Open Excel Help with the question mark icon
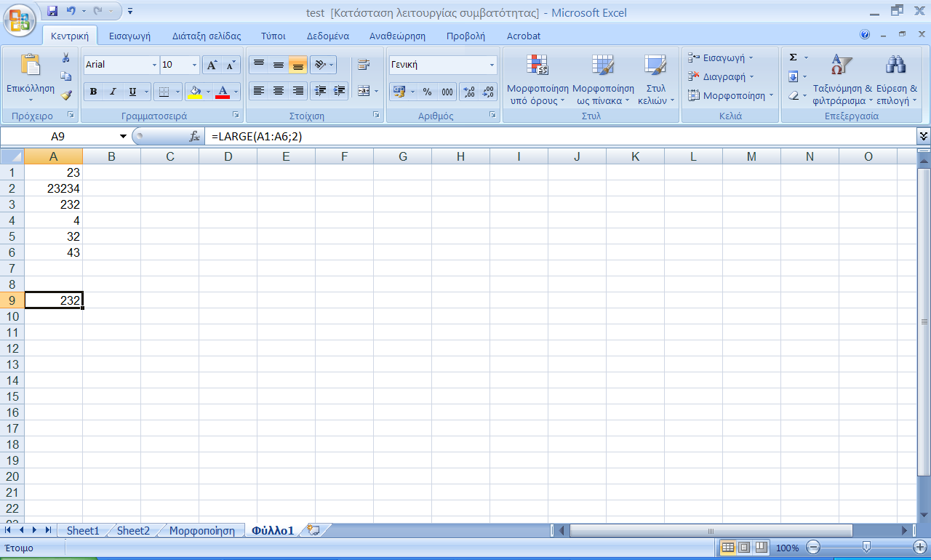This screenshot has height=560, width=931. (x=865, y=34)
